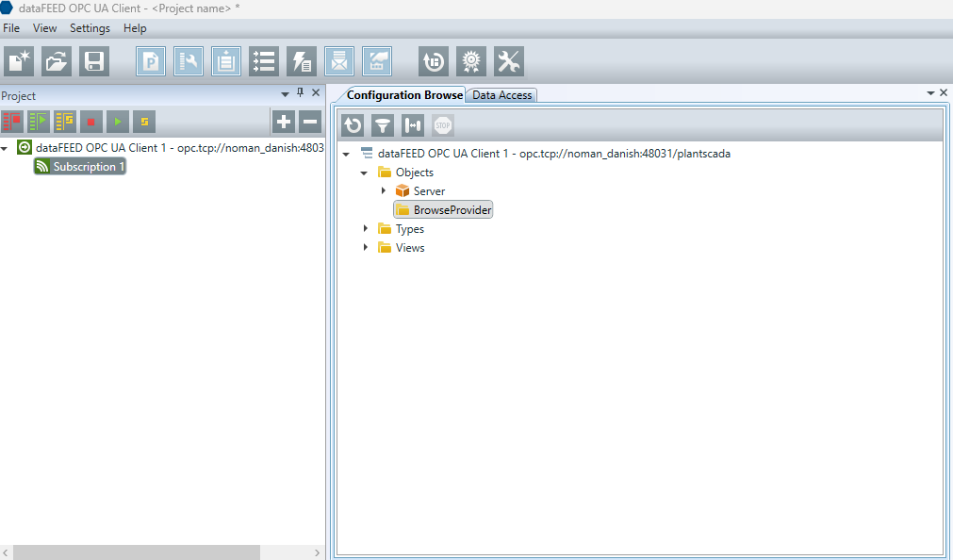Viewport: 953px width, 560px height.
Task: Click the plus button in Project panel
Action: point(284,122)
